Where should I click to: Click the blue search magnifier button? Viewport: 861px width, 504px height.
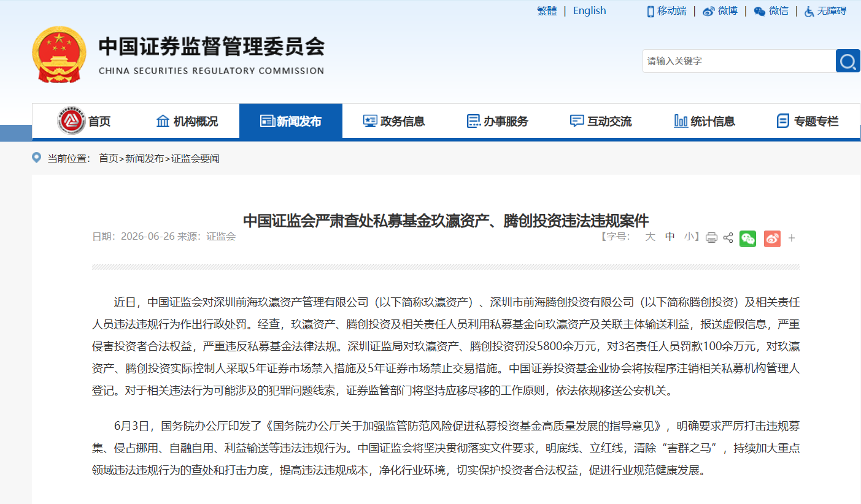[847, 61]
